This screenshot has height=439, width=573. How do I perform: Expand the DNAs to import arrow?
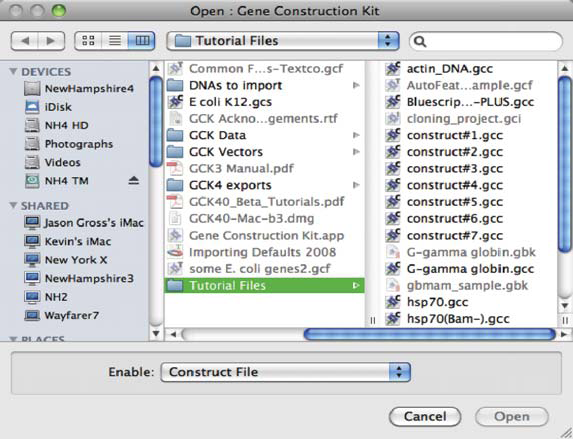click(356, 85)
